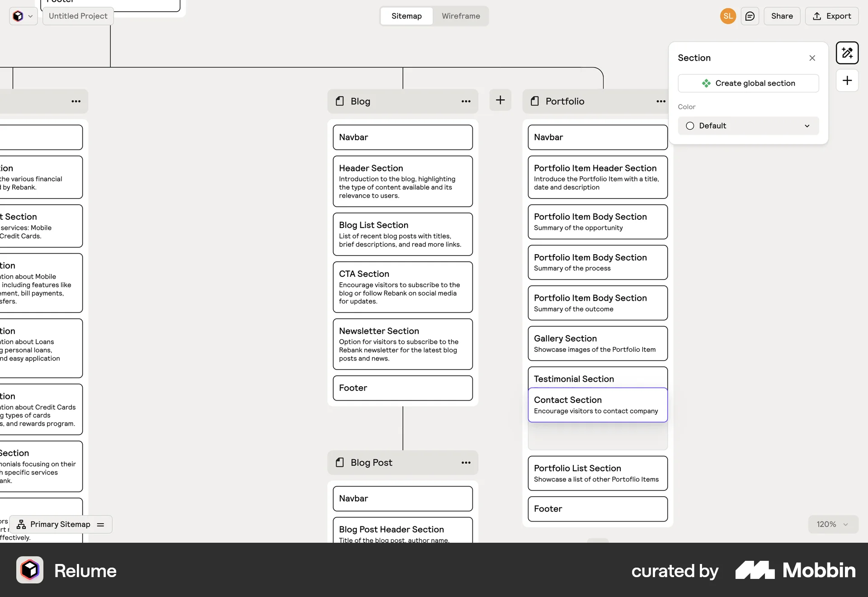Open the Primary Sitemap list menu
The width and height of the screenshot is (868, 597).
100,525
